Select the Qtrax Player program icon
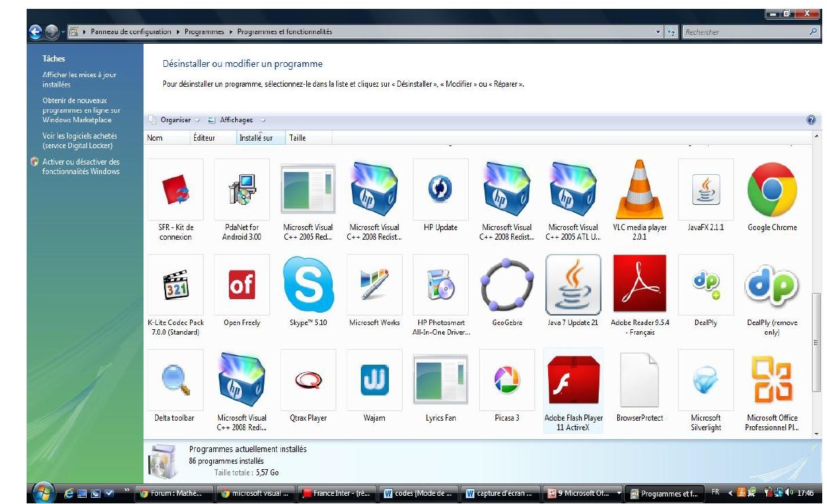827x504 pixels. (x=308, y=378)
